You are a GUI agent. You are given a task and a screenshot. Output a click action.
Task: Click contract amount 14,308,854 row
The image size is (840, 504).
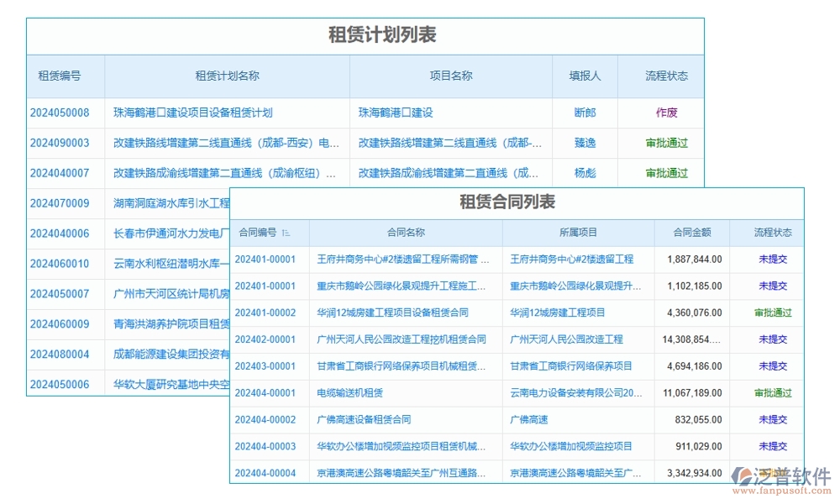click(x=691, y=339)
